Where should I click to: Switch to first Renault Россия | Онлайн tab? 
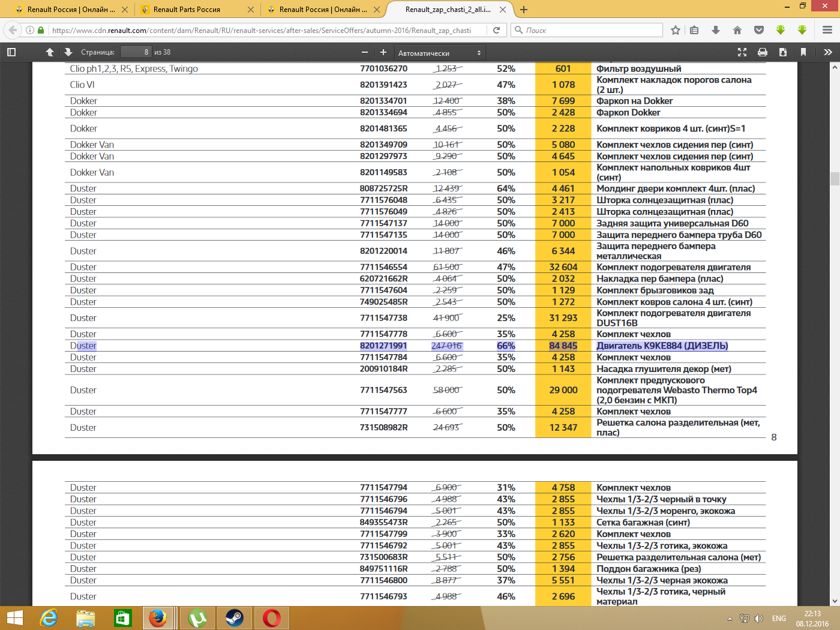pos(71,10)
